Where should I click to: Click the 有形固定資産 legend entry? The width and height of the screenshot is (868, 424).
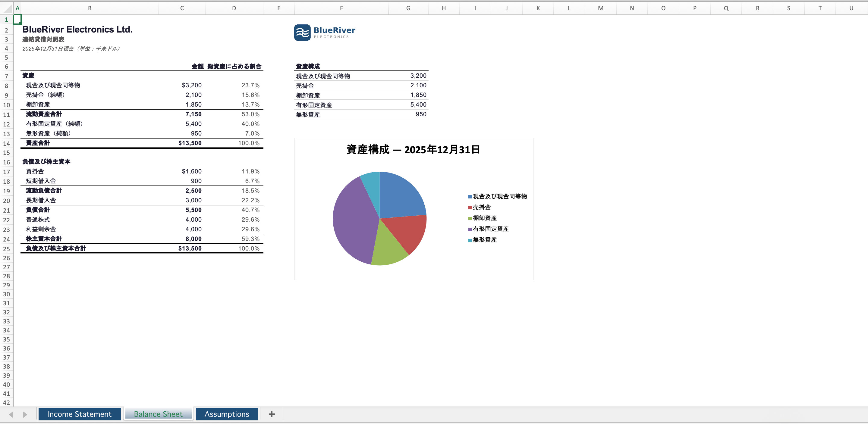tap(489, 229)
